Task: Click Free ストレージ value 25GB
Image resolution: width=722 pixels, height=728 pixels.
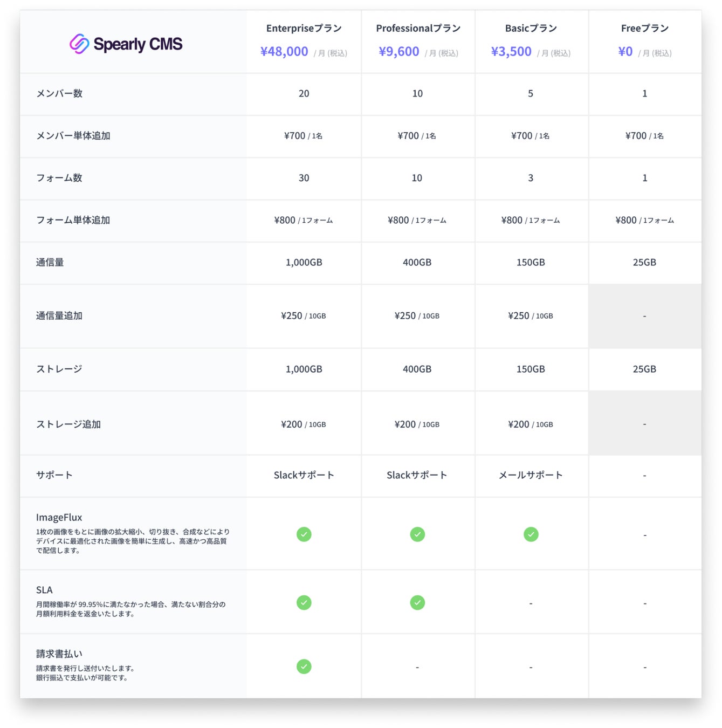Action: coord(645,369)
